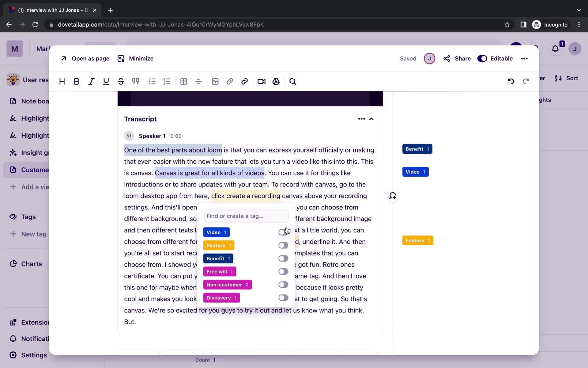588x368 pixels.
Task: Click the yellow Feature tag in right margin
Action: [418, 240]
